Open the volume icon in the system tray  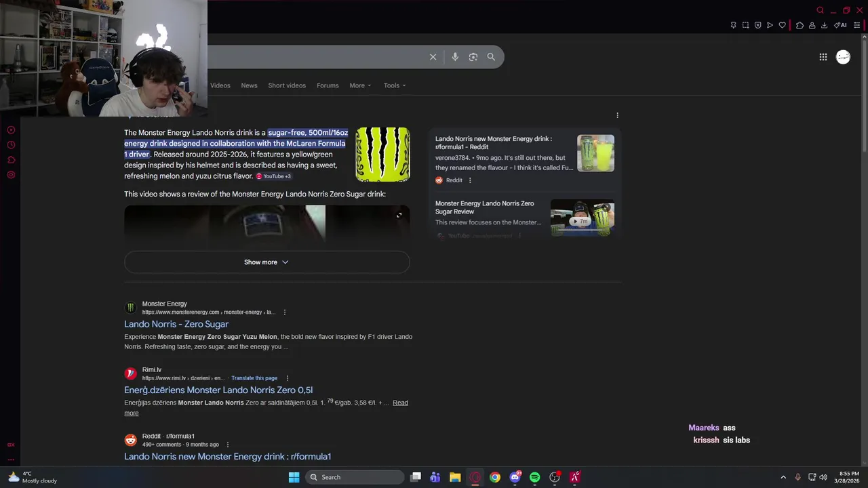click(823, 477)
